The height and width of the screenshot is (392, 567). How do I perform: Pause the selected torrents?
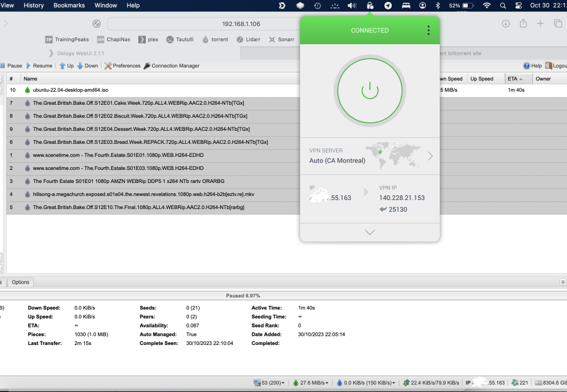[11, 66]
